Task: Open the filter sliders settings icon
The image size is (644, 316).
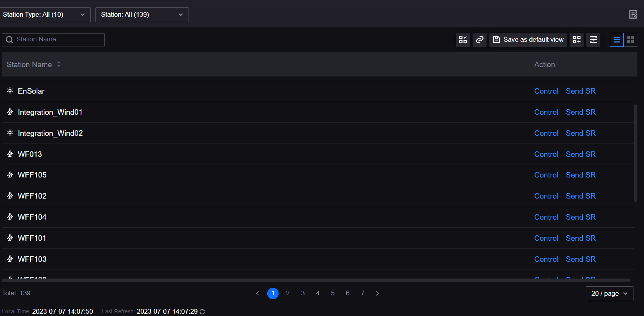Action: click(593, 40)
